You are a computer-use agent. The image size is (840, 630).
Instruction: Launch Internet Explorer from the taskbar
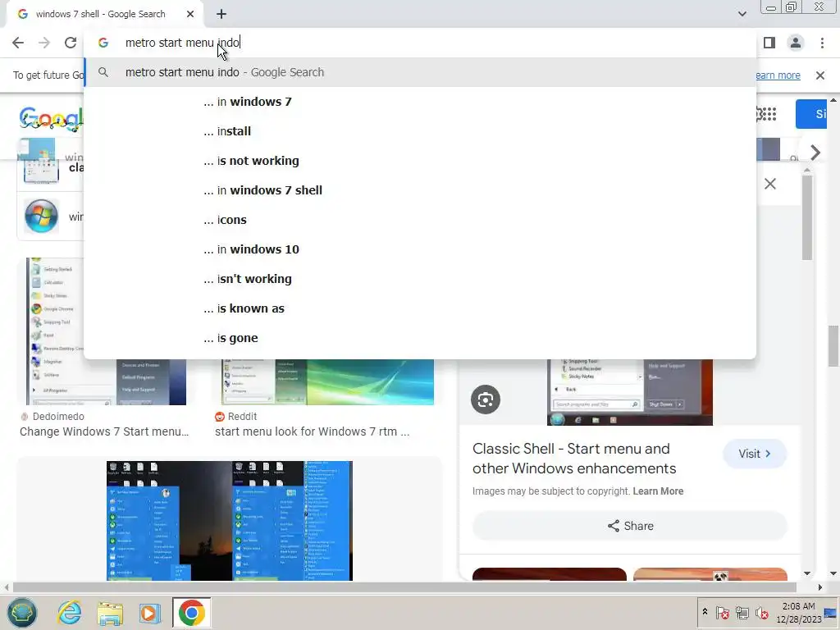coord(69,613)
